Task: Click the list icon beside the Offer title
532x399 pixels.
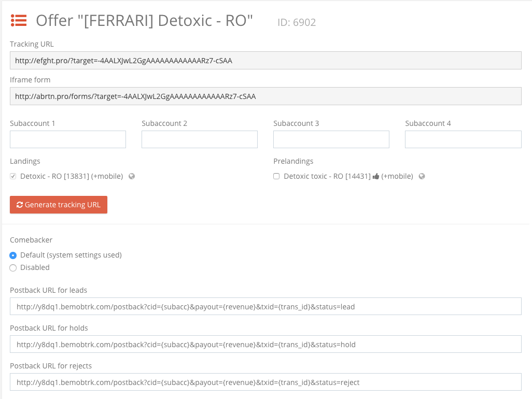Action: pyautogui.click(x=19, y=21)
